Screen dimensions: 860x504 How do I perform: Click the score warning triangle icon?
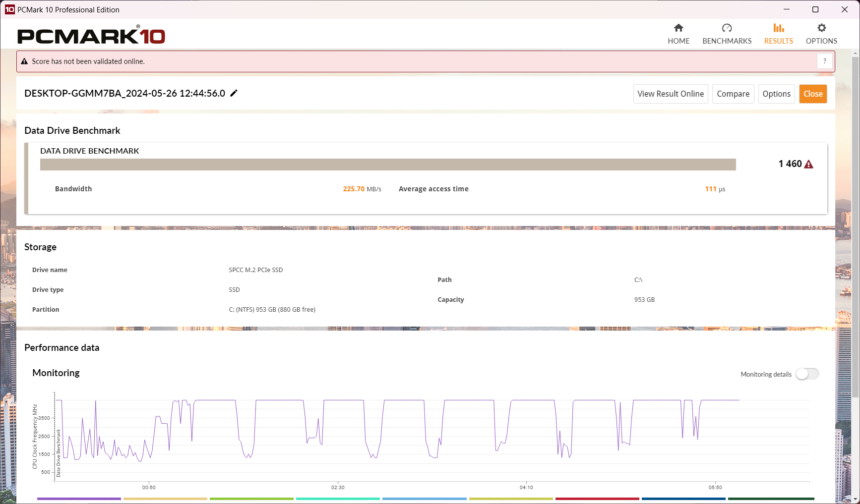click(808, 164)
